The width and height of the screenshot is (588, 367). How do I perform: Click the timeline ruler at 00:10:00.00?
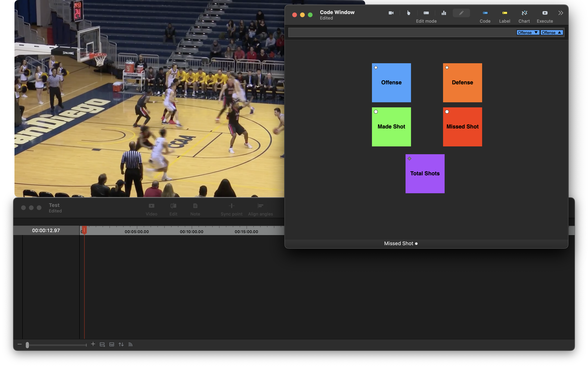[x=192, y=232]
